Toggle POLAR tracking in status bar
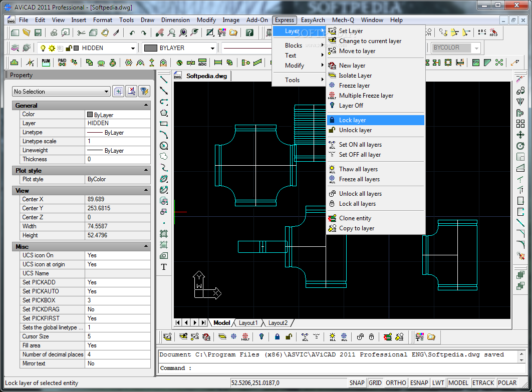Screen dimensions: 532x392 [x=507, y=383]
